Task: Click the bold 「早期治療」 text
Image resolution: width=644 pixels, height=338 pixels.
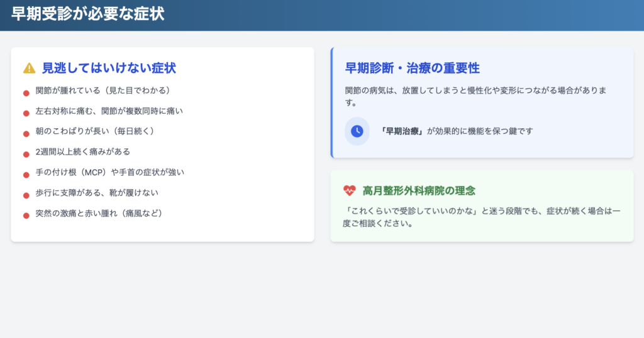Action: (402, 131)
